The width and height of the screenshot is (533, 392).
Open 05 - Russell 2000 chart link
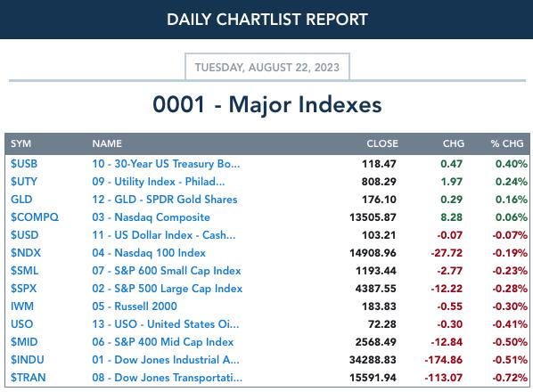click(x=135, y=306)
